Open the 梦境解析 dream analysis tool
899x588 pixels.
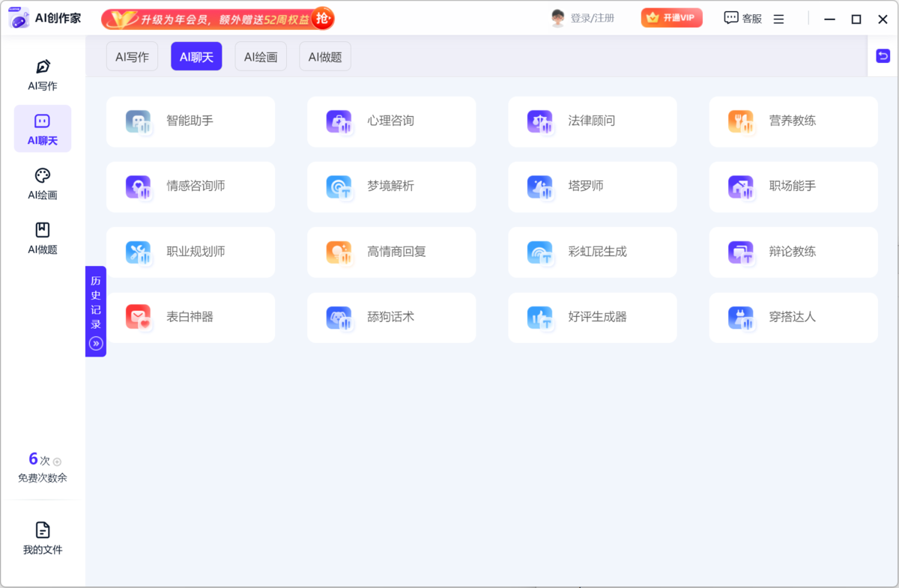[391, 187]
